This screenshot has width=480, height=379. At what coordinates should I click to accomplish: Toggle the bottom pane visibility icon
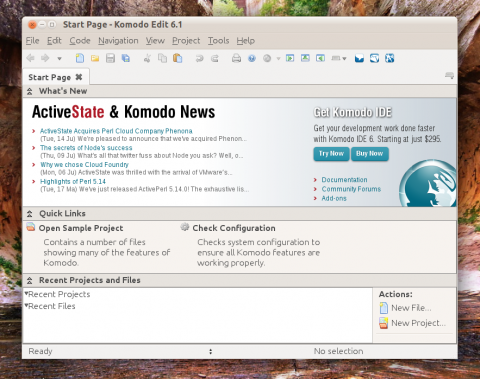click(x=305, y=58)
